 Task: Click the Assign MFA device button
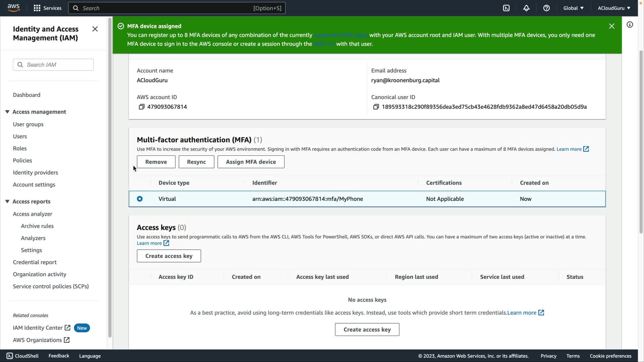point(251,162)
